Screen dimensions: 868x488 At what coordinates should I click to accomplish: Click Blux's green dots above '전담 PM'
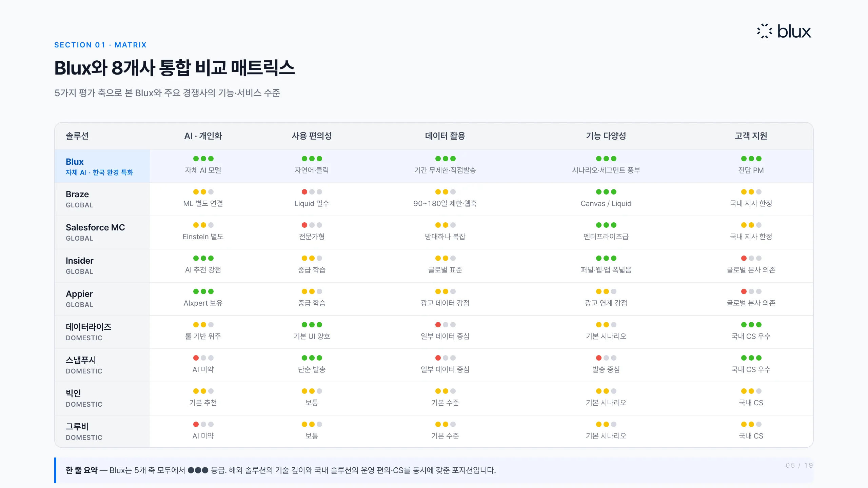click(x=751, y=159)
